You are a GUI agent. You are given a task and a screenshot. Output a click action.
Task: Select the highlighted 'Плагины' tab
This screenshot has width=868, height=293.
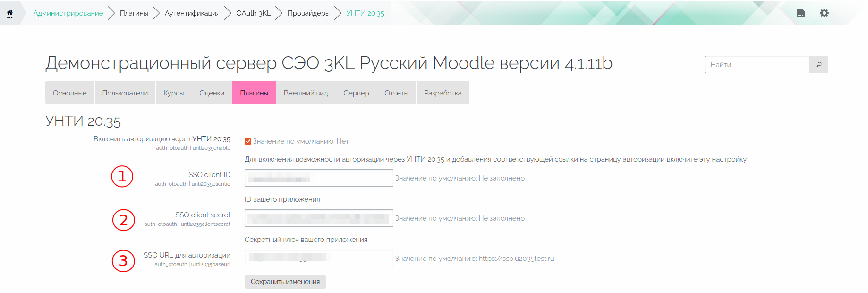pyautogui.click(x=254, y=93)
